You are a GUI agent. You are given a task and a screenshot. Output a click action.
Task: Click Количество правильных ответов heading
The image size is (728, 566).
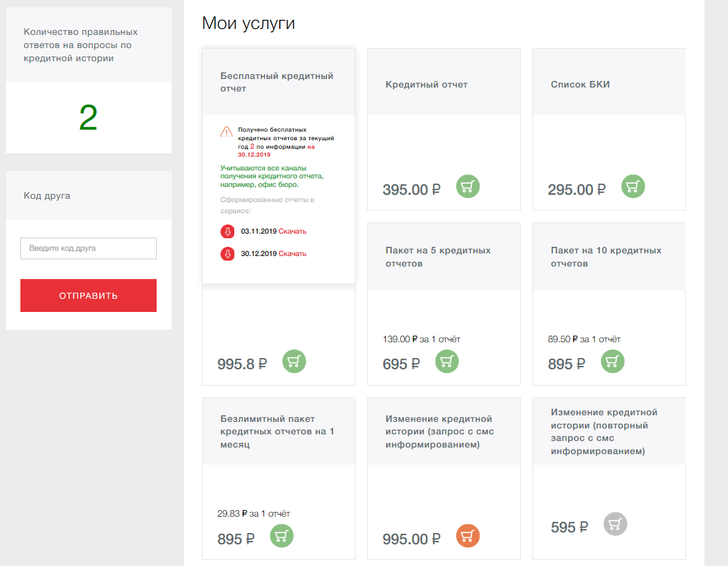point(81,45)
